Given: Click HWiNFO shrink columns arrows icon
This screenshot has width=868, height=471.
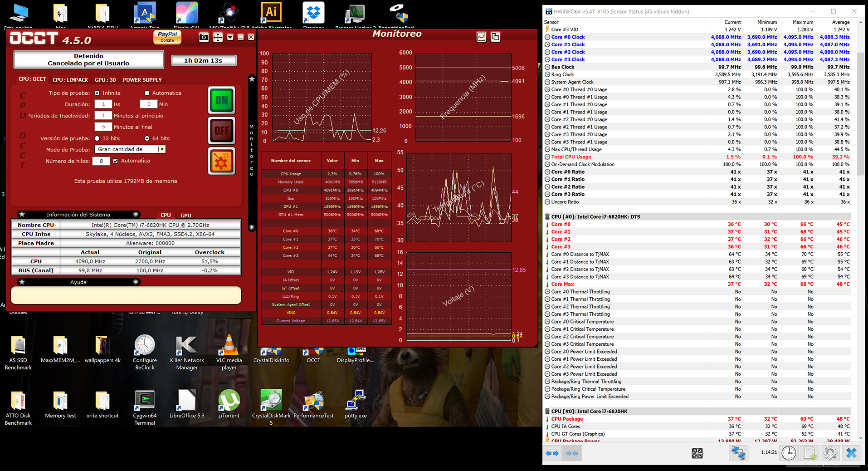Looking at the screenshot, I should 572,453.
